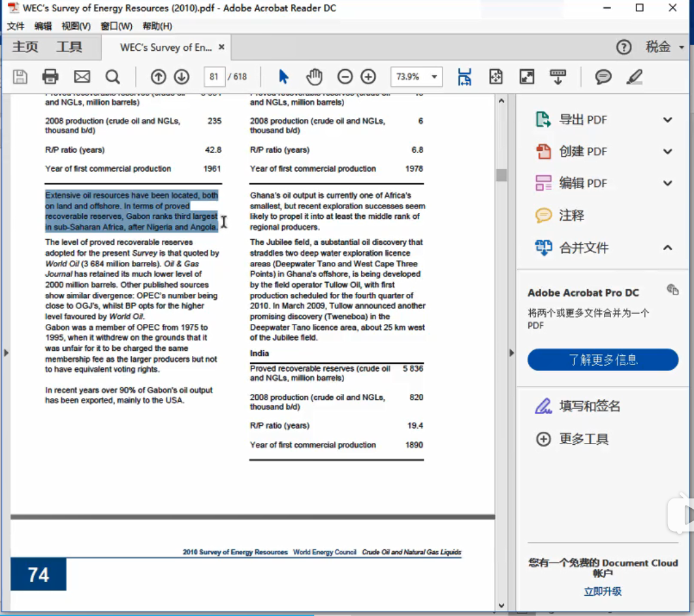Image resolution: width=694 pixels, height=616 pixels.
Task: Send file by email envelope icon
Action: [82, 77]
